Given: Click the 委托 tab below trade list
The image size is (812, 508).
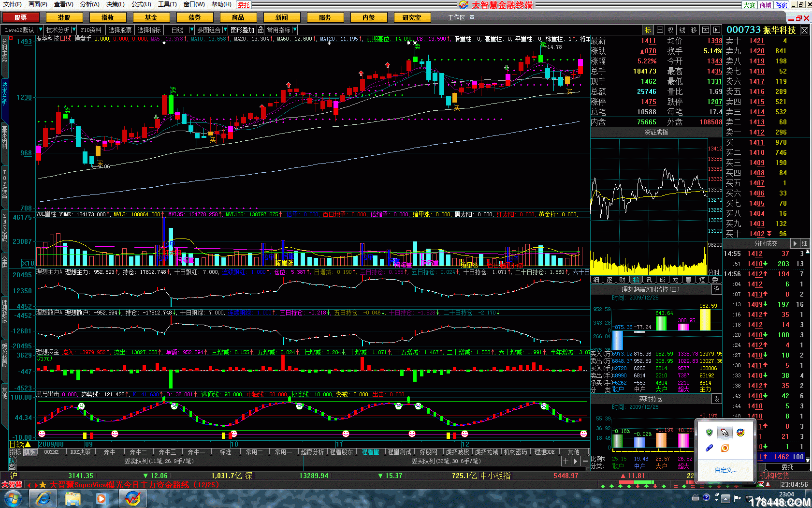Looking at the screenshot, I should tap(787, 467).
